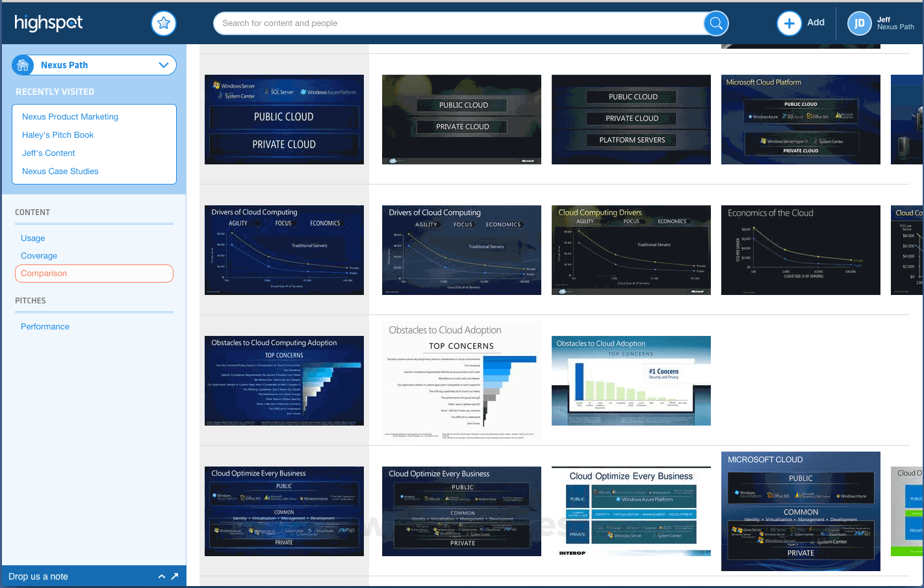
Task: Switch to the Usage section
Action: click(x=32, y=238)
